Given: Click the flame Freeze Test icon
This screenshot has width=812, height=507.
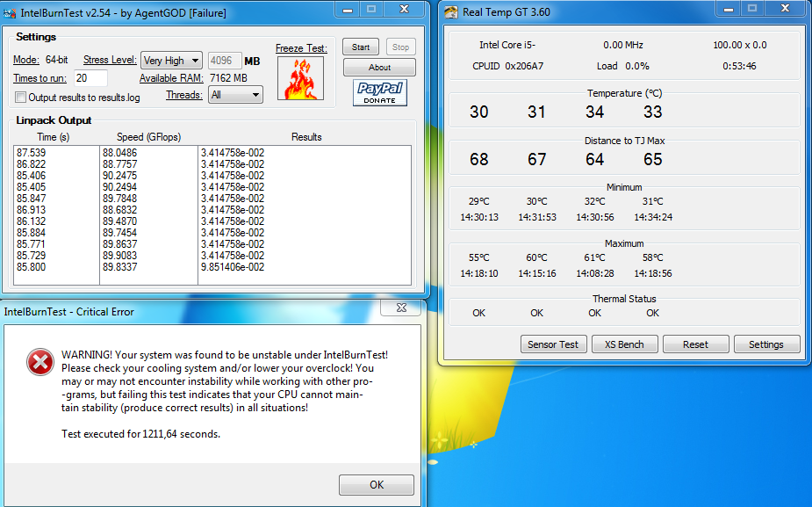Looking at the screenshot, I should (x=300, y=77).
